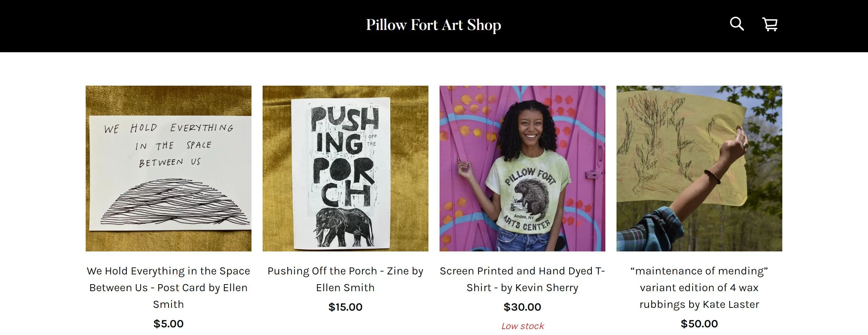Click the handwritten text on the post card

pos(169,145)
